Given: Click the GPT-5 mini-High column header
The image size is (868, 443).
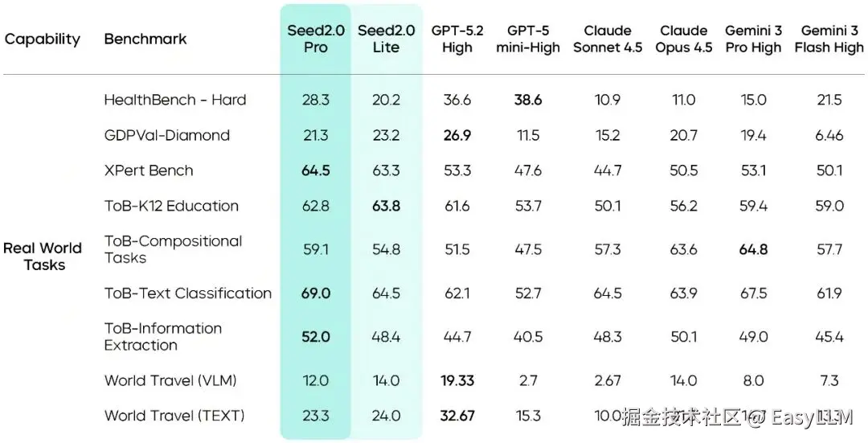Looking at the screenshot, I should click(528, 39).
